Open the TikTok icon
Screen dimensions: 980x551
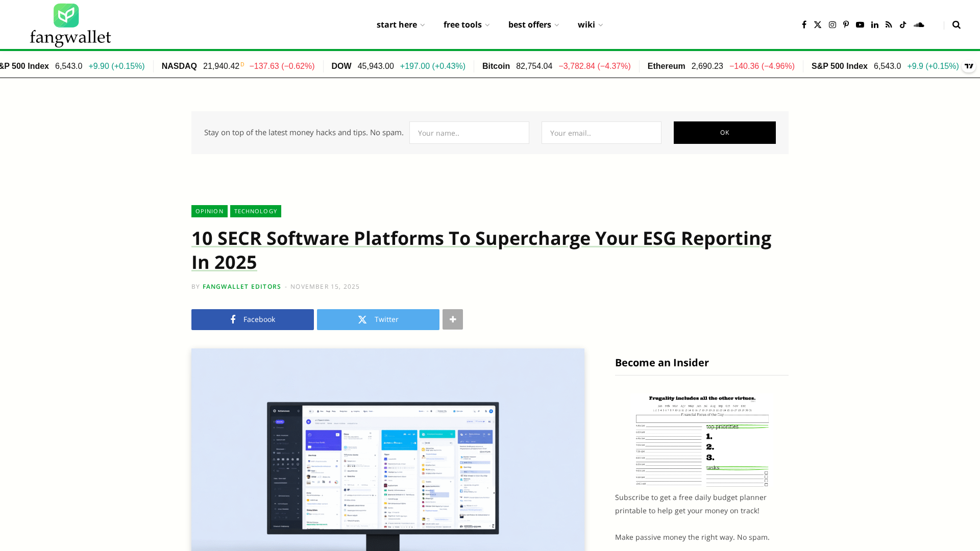(x=903, y=24)
